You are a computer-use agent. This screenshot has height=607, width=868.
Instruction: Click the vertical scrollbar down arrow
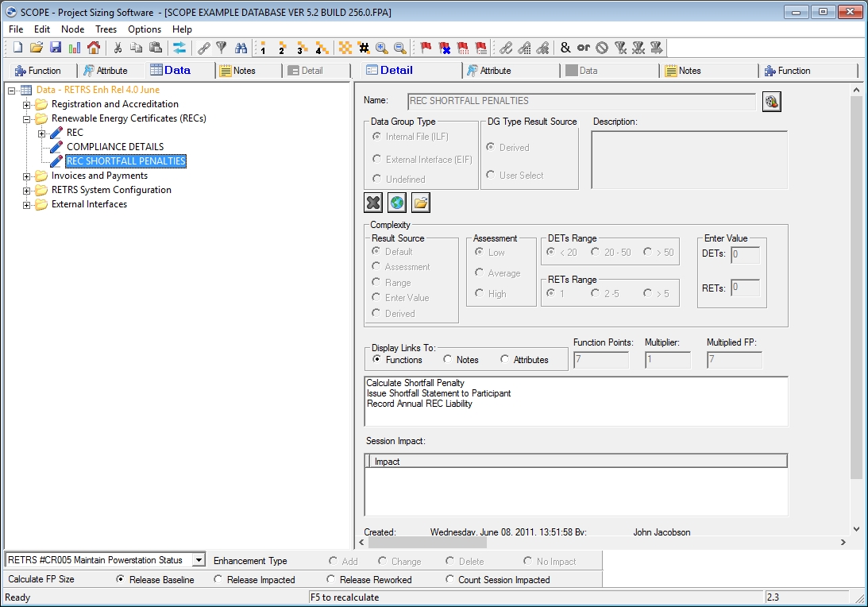(856, 529)
